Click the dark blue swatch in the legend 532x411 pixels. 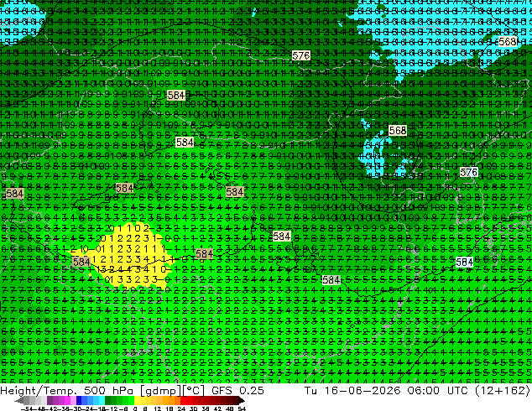point(79,401)
